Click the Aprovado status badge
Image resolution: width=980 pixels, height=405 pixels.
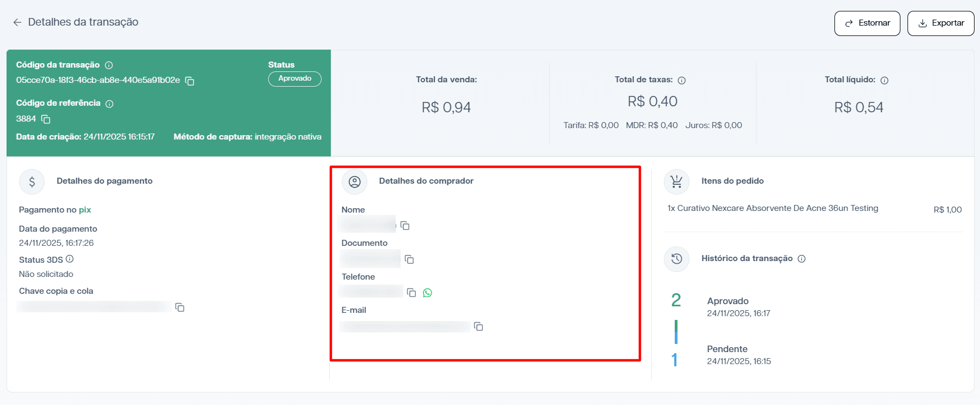[294, 79]
